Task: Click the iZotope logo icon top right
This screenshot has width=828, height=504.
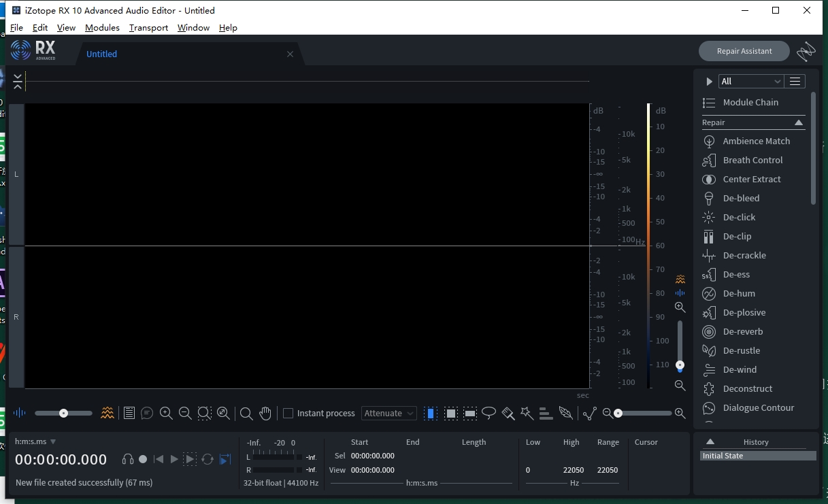Action: [x=806, y=51]
